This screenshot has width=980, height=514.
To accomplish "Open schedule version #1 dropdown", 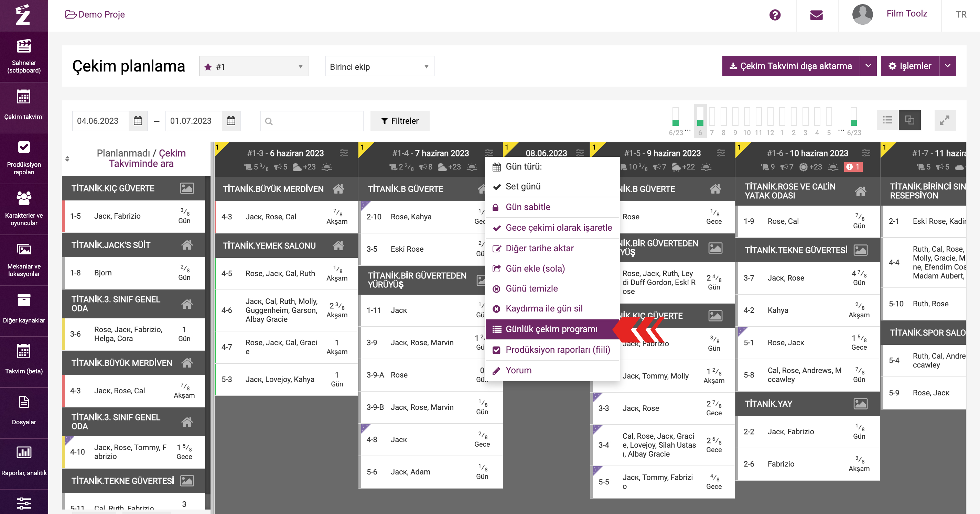I will (x=254, y=67).
